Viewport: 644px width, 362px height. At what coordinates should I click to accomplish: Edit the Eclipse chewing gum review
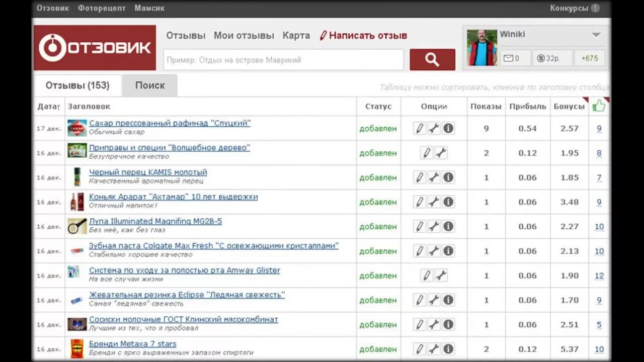[x=420, y=300]
